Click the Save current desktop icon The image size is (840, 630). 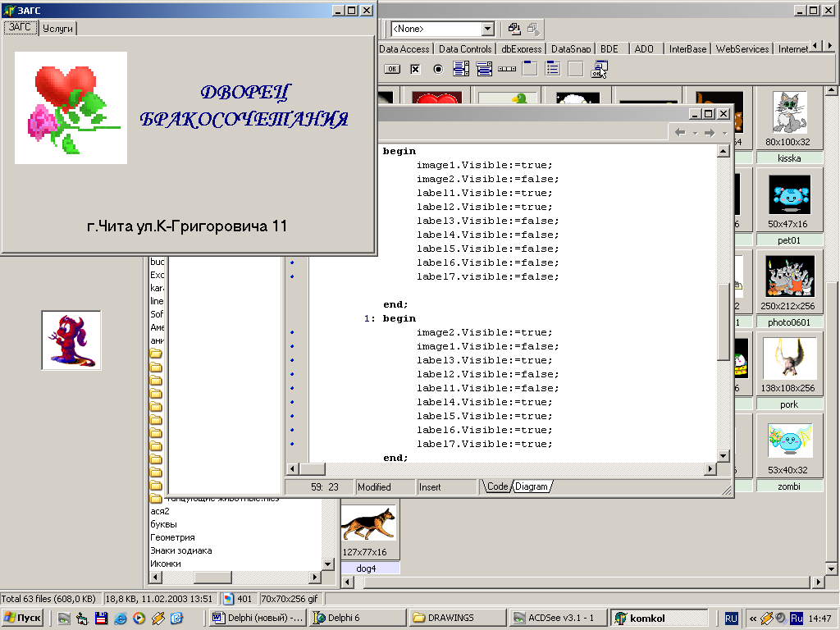point(514,29)
